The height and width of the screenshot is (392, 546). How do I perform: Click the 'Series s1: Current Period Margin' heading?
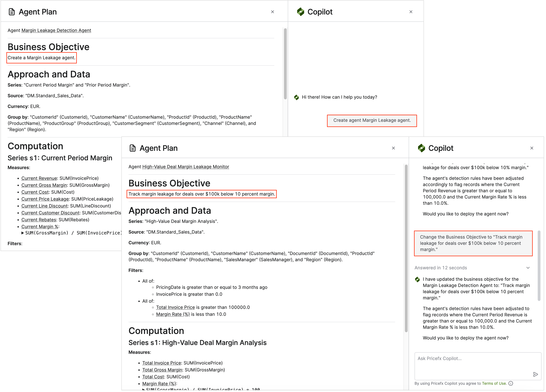point(60,158)
